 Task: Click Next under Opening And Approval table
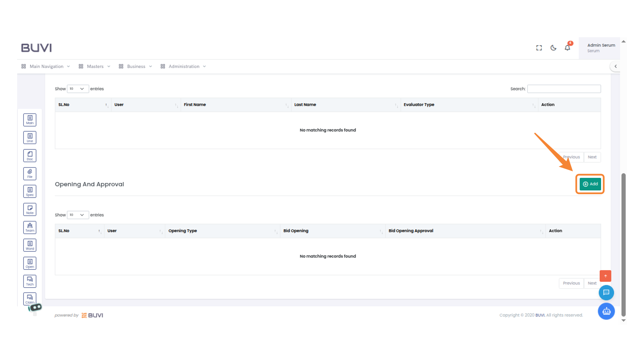click(592, 283)
